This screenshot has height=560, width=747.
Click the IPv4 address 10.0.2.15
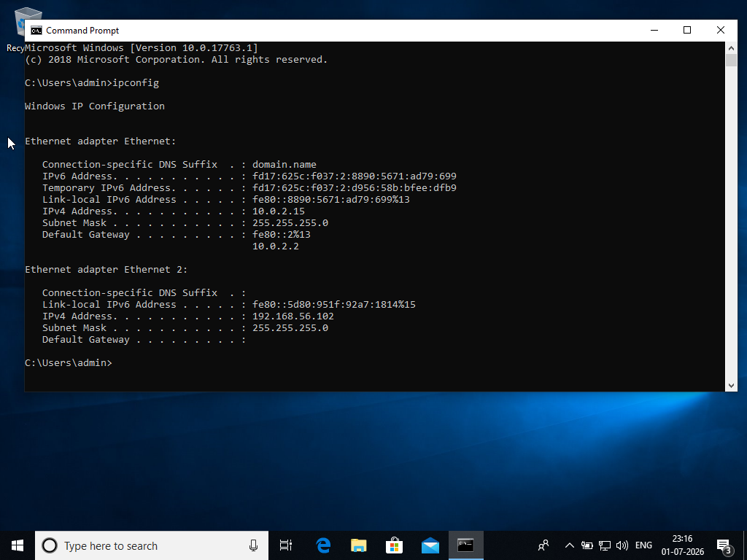pyautogui.click(x=278, y=211)
